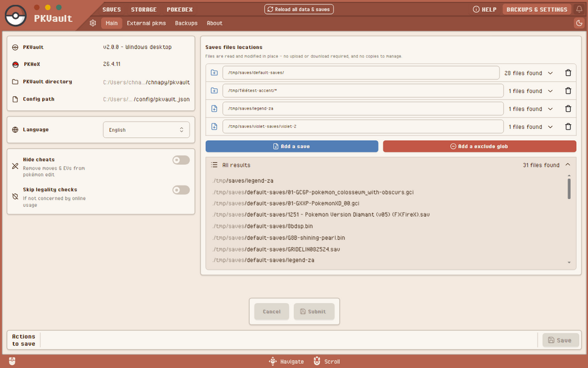Enable the Hide cheats toggle

pos(181,160)
